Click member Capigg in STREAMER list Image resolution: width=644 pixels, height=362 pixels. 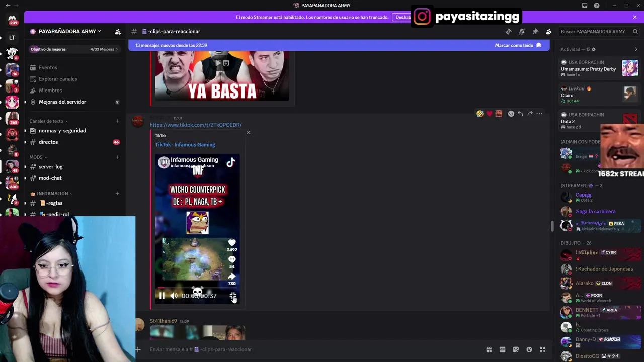599,197
